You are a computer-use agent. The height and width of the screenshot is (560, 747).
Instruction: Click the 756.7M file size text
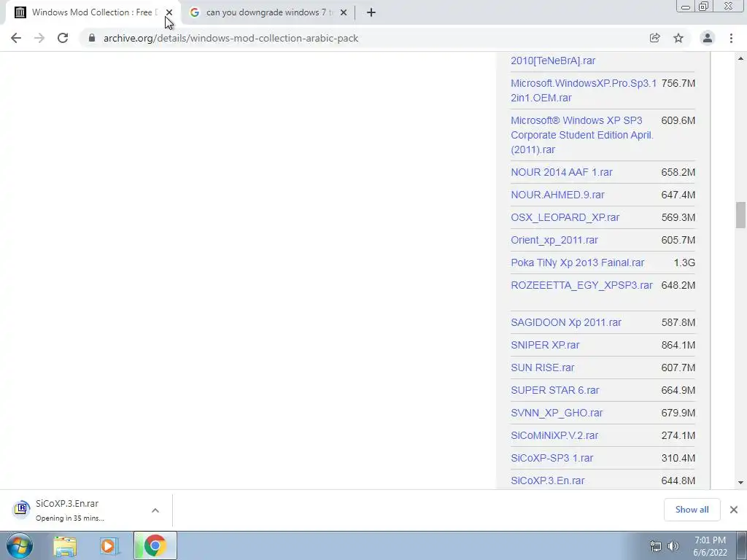click(678, 83)
